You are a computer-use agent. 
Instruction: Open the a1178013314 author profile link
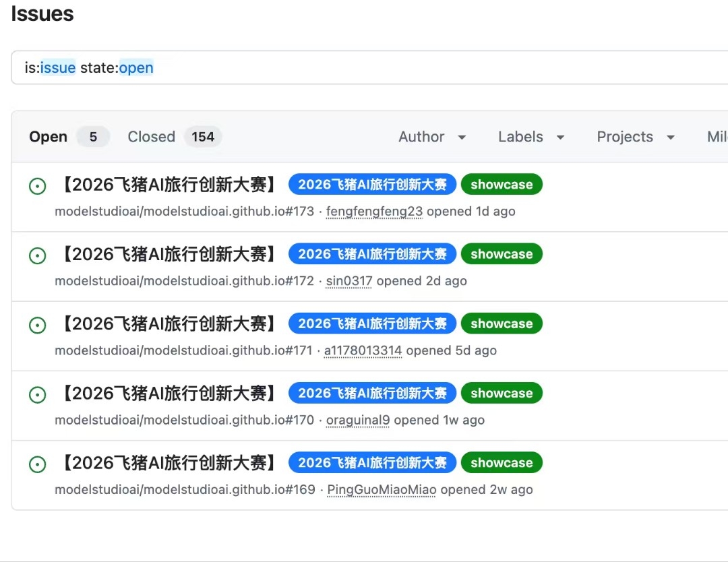363,350
